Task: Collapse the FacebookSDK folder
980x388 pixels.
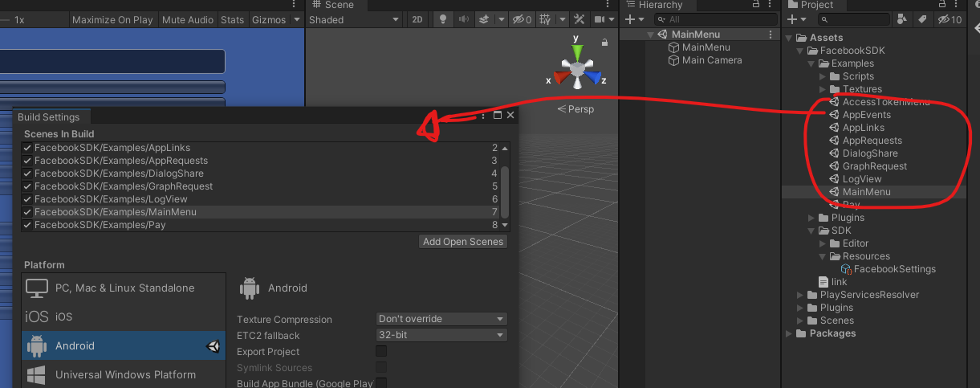Action: tap(800, 51)
